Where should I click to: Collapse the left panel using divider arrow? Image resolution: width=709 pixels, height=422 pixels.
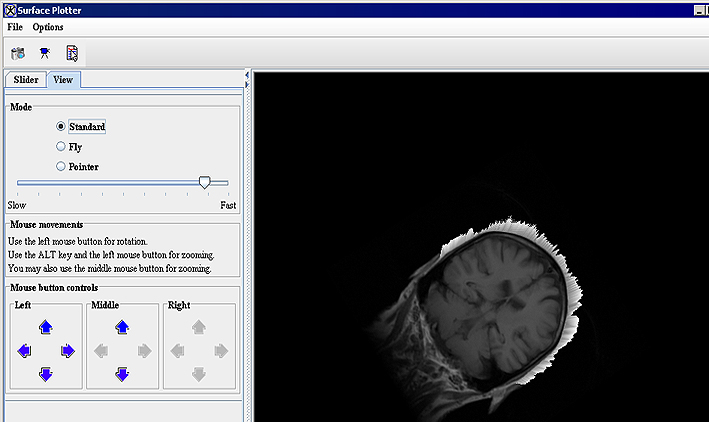tap(247, 75)
